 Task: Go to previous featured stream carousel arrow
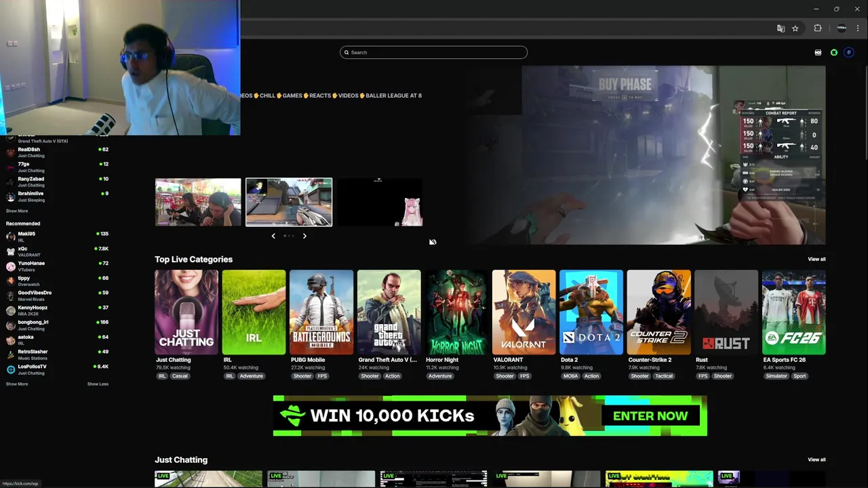click(273, 236)
